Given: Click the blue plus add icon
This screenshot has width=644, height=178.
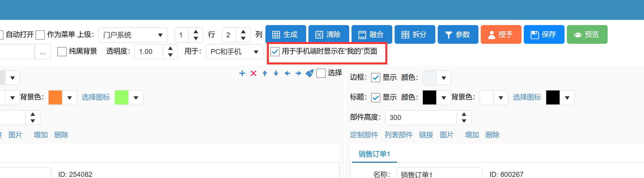Looking at the screenshot, I should [242, 73].
